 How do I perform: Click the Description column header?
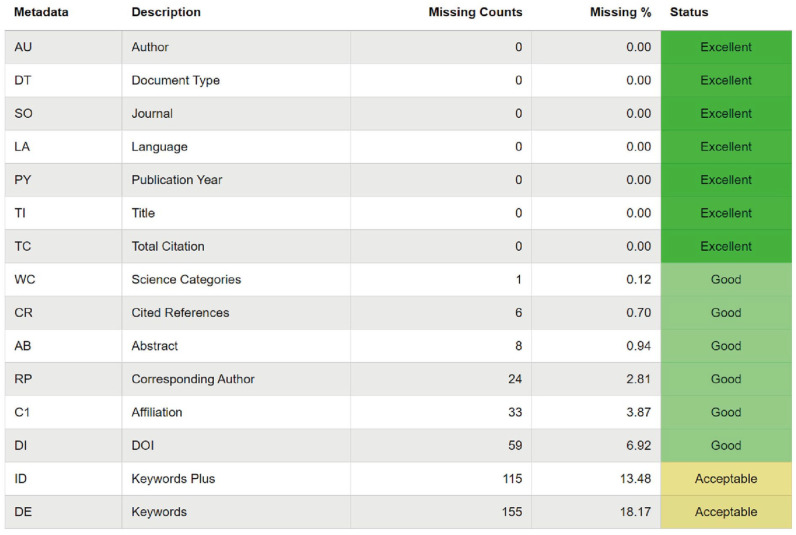point(166,12)
